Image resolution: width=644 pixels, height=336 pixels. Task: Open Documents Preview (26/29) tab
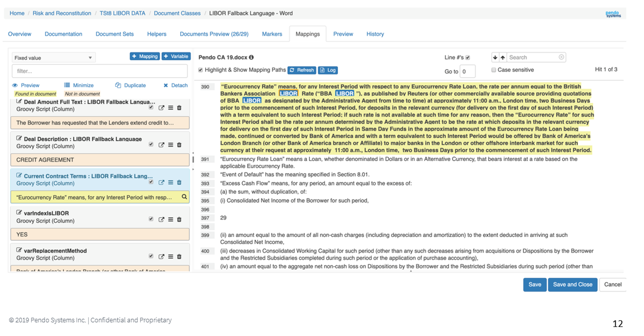(x=214, y=34)
